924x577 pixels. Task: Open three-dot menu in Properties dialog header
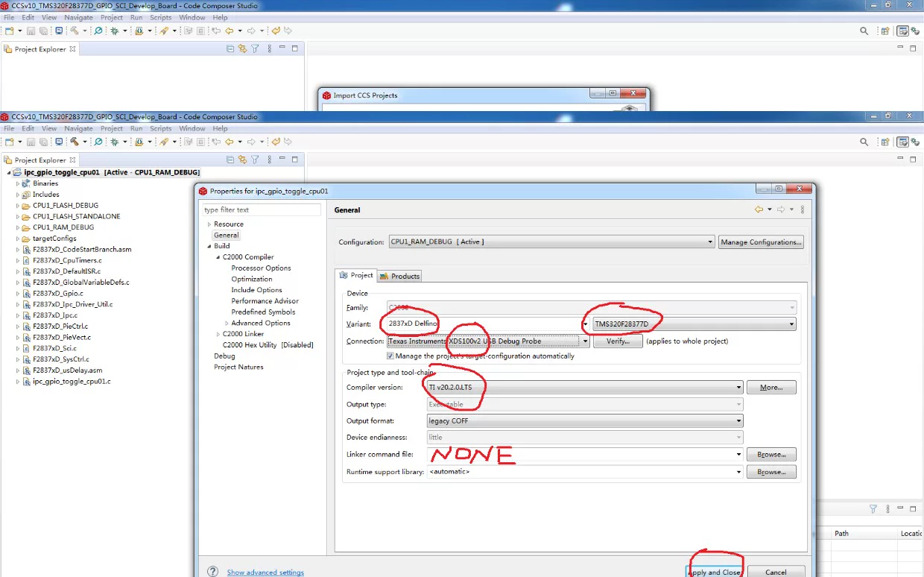[x=802, y=210]
